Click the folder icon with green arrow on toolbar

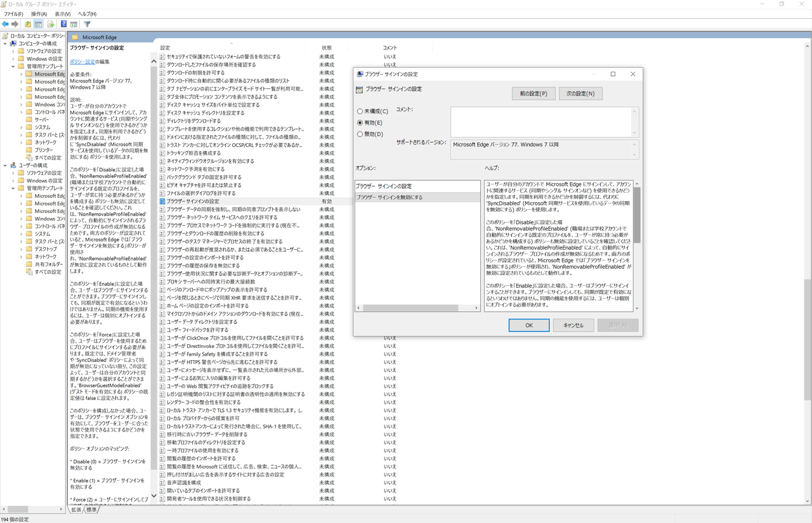27,23
